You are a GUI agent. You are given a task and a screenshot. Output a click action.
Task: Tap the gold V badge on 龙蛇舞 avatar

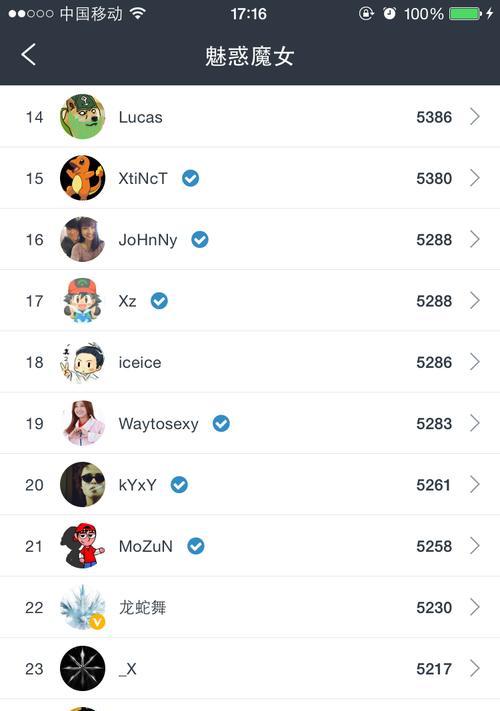click(97, 622)
